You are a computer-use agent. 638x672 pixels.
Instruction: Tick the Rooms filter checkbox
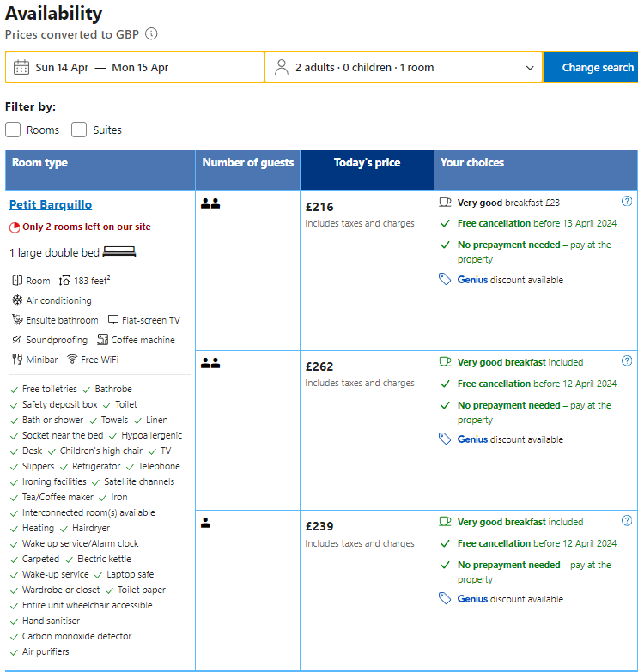pyautogui.click(x=13, y=130)
